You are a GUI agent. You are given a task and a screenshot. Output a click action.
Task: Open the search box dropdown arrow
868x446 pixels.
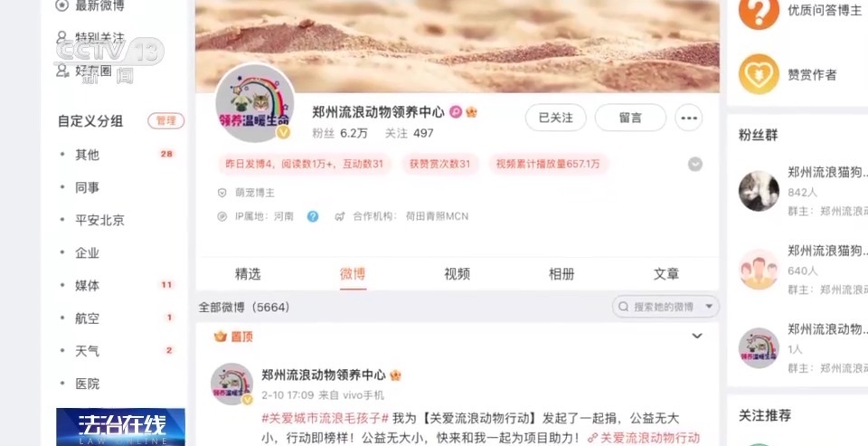click(709, 307)
